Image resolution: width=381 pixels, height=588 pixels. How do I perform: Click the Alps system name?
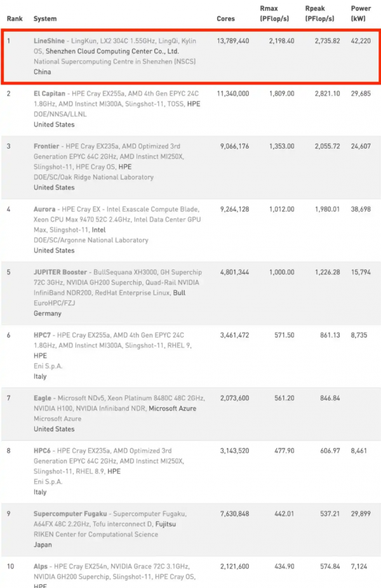[41, 566]
